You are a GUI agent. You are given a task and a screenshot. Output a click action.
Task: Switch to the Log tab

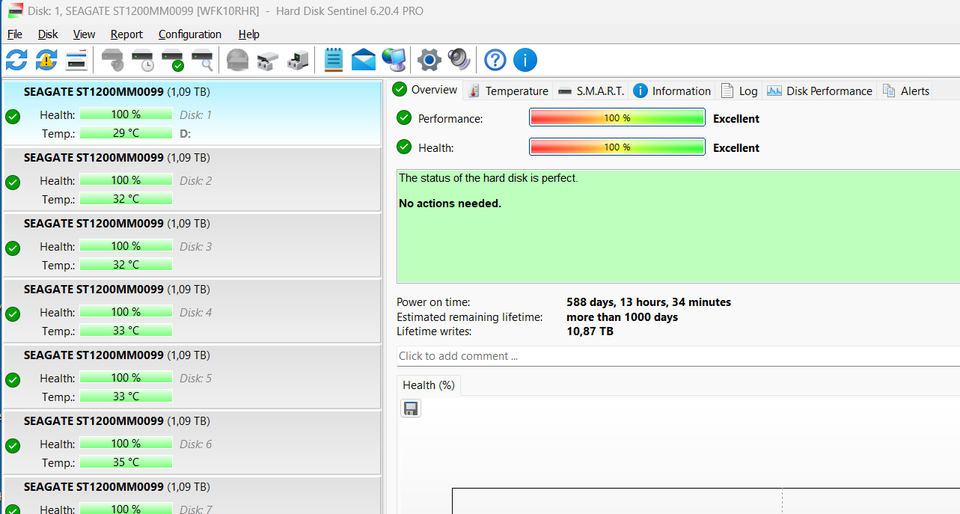740,91
